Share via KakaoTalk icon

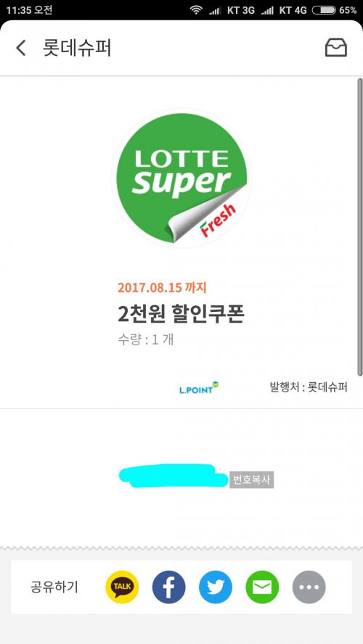(122, 587)
